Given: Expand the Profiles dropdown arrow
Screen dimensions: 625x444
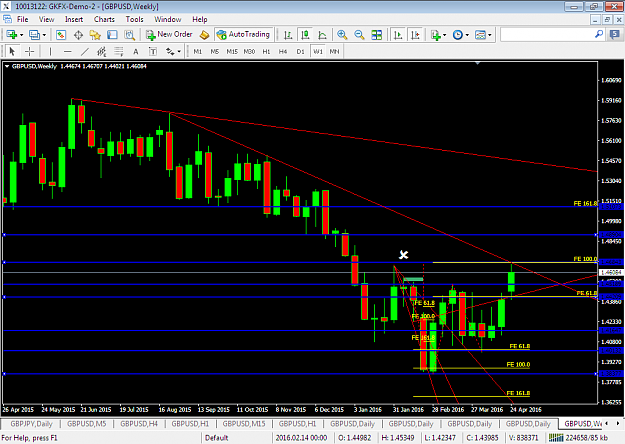Looking at the screenshot, I should coord(44,35).
